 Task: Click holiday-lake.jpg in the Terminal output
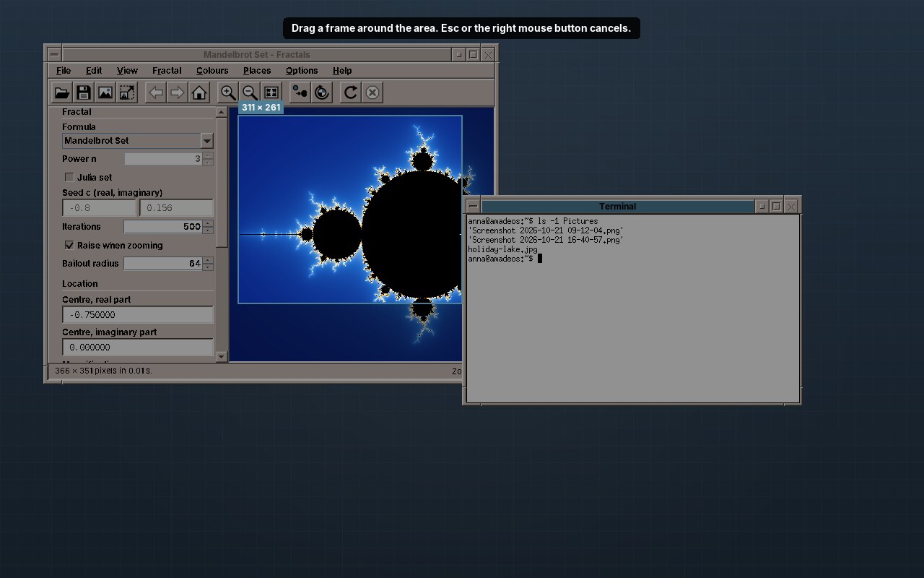click(502, 249)
